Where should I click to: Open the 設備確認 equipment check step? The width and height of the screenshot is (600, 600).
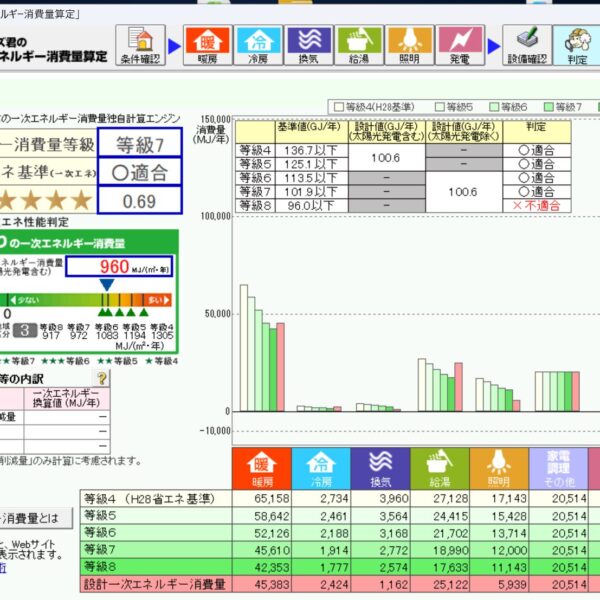tap(527, 45)
